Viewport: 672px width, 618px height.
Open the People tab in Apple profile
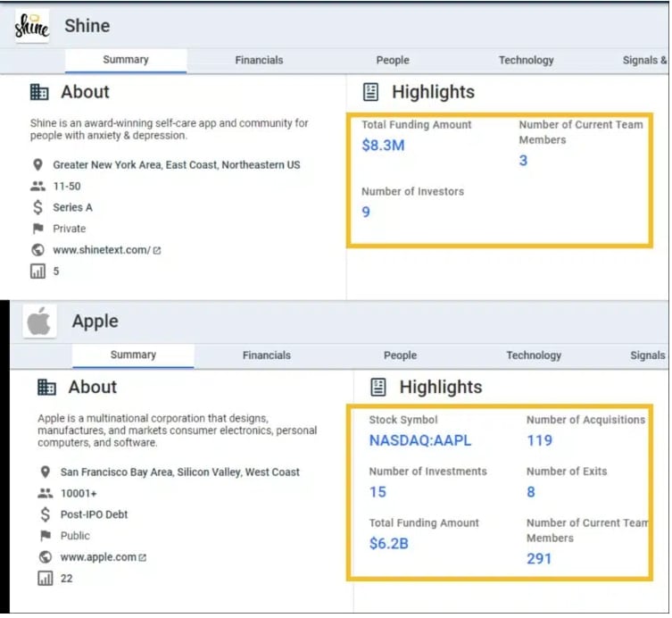[400, 355]
